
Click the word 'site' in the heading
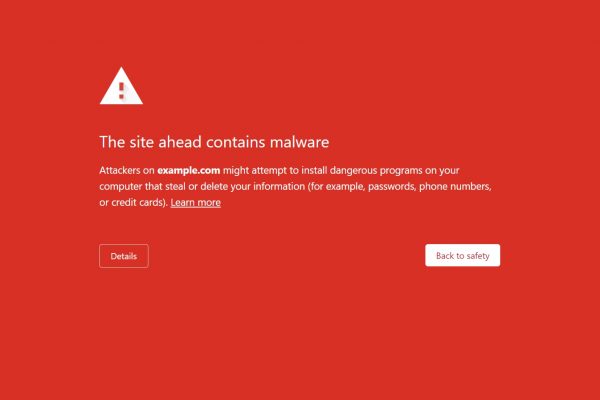(142, 142)
